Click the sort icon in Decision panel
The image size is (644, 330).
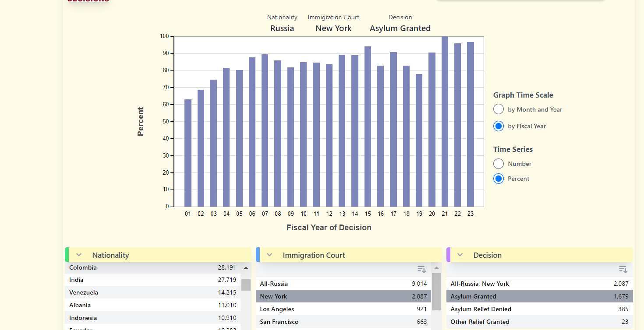pyautogui.click(x=623, y=269)
